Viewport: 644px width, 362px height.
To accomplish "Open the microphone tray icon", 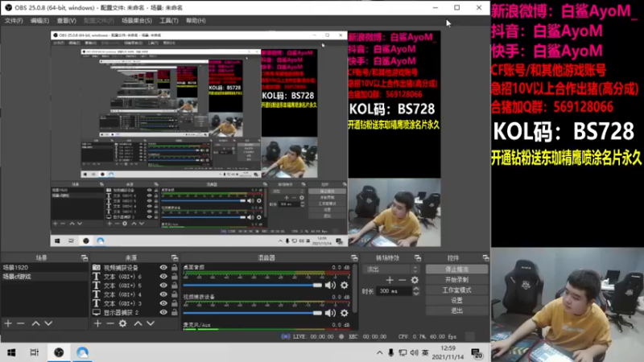I will click(391, 352).
